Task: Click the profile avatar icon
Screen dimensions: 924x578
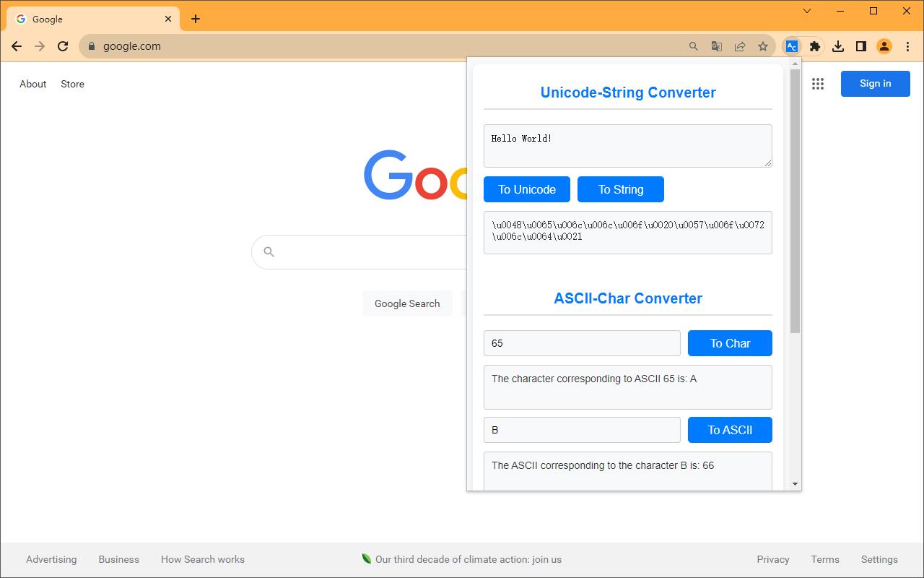Action: 884,46
